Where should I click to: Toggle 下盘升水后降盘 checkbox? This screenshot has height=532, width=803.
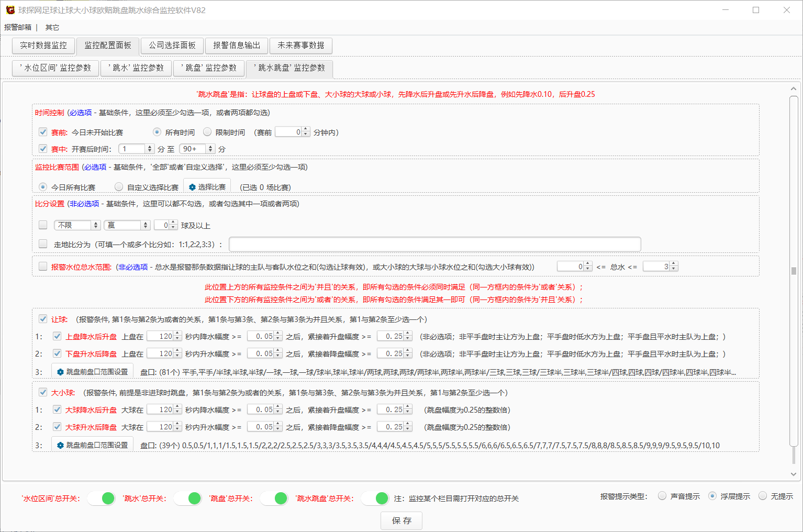point(57,353)
